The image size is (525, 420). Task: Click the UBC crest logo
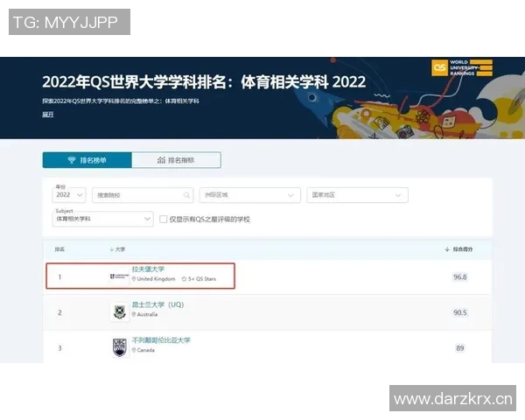[x=120, y=346]
